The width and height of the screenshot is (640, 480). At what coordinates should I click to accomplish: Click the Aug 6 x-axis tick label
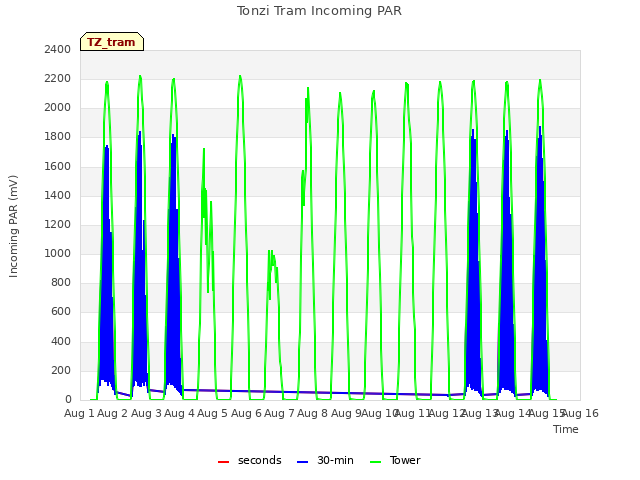(x=246, y=413)
